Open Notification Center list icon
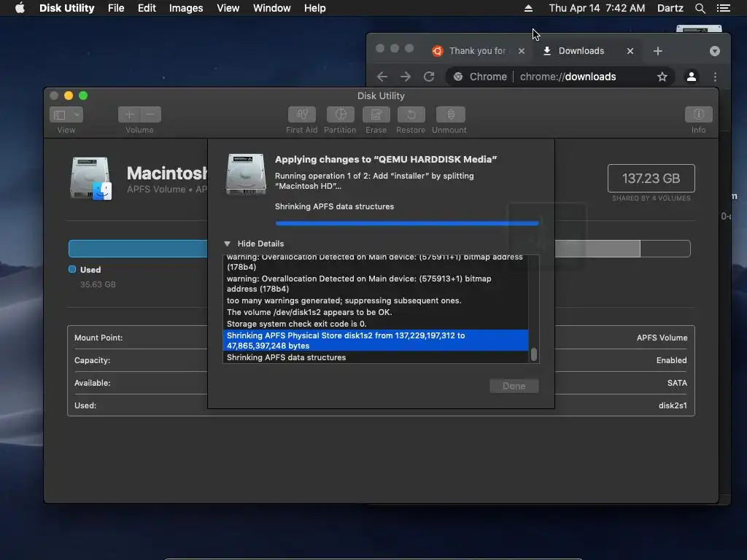This screenshot has width=747, height=560. (723, 8)
